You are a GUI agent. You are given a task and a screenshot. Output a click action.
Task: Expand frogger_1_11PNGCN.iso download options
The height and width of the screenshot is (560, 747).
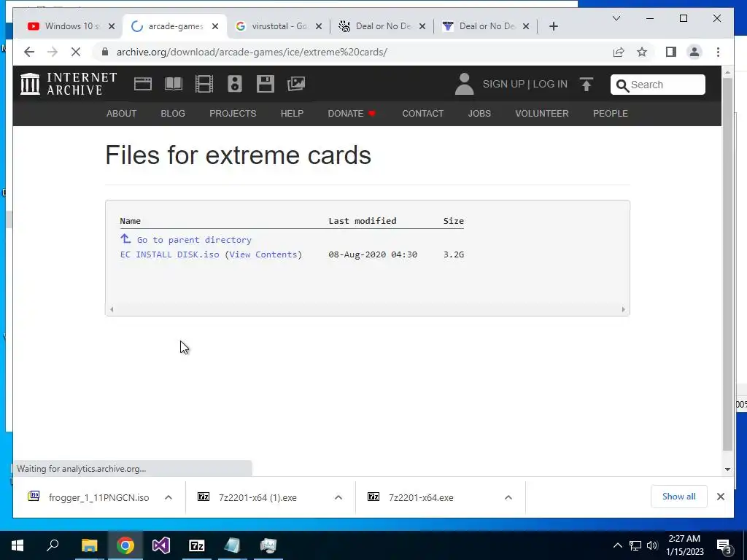[169, 497]
